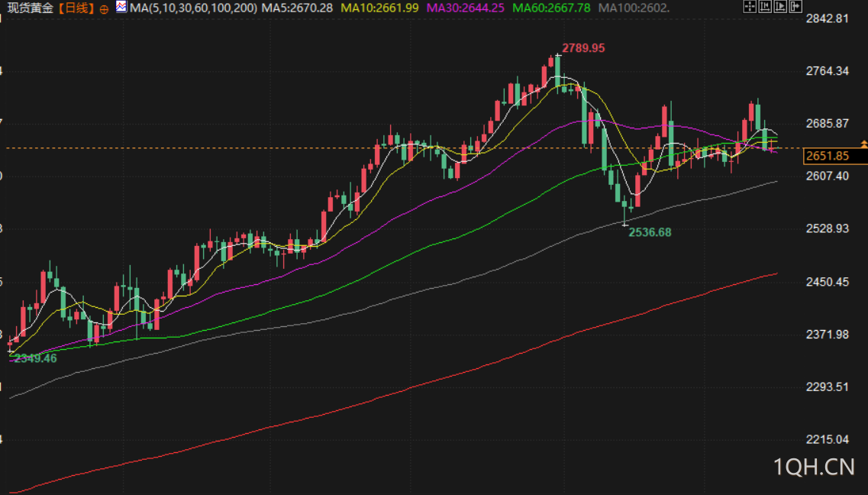Screen dimensions: 868x495
Task: Select the MA5:2670.28 legend value
Action: coord(297,8)
